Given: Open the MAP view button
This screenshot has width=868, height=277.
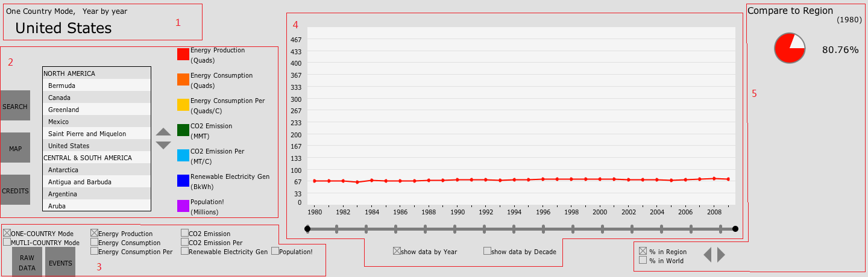Looking at the screenshot, I should point(15,148).
